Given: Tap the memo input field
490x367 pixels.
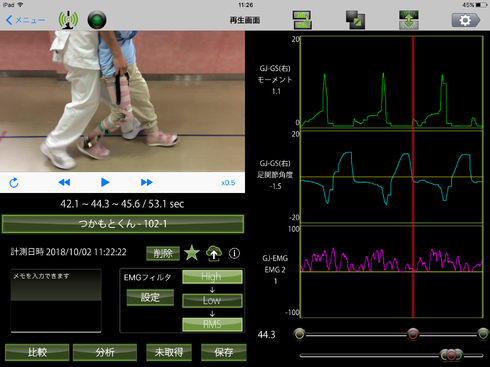Looking at the screenshot, I should 56,301.
